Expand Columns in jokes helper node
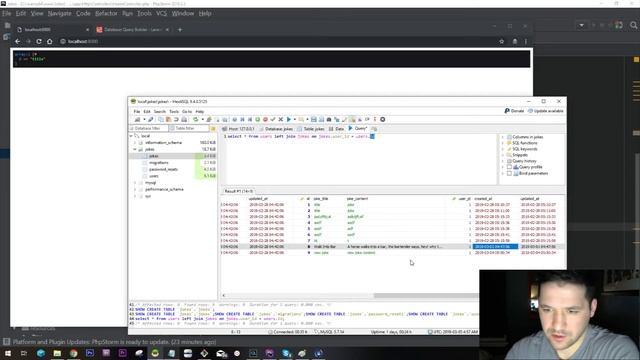The height and width of the screenshot is (360, 640). [503, 137]
